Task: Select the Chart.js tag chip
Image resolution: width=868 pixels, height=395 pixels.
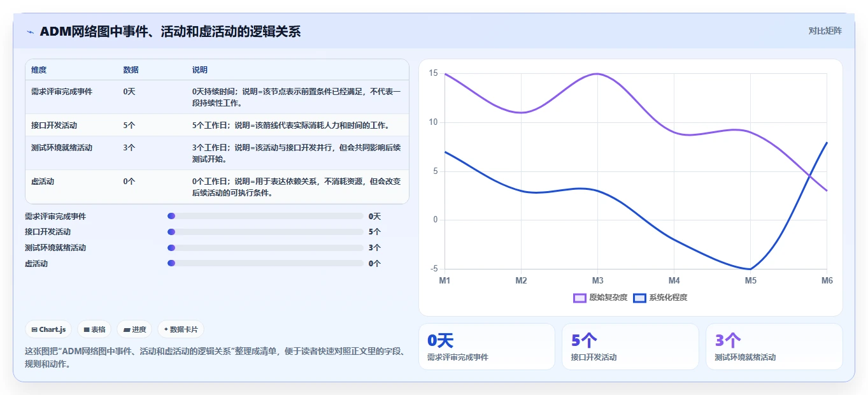Action: click(49, 329)
